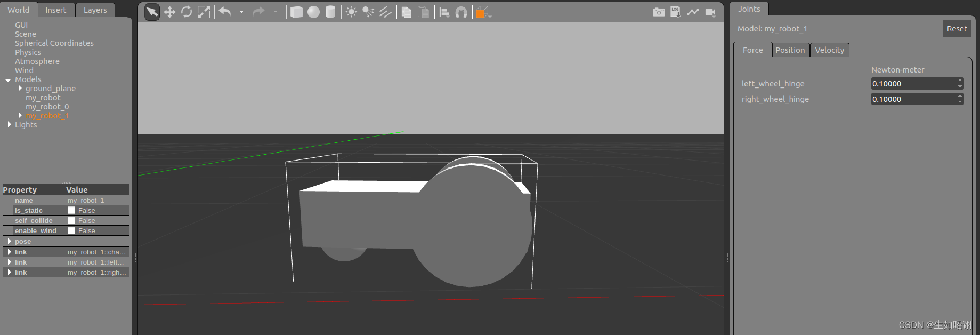Select the translate mode tool
980x335 pixels.
pos(169,12)
